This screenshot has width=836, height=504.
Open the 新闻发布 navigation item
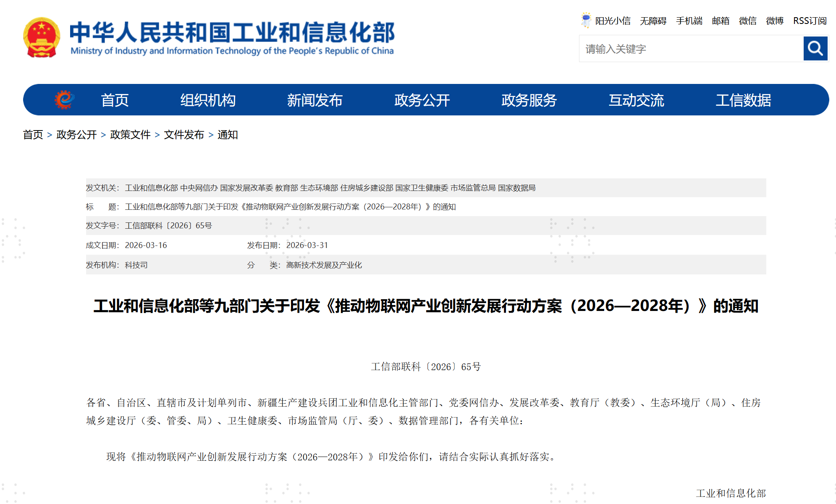(x=315, y=100)
